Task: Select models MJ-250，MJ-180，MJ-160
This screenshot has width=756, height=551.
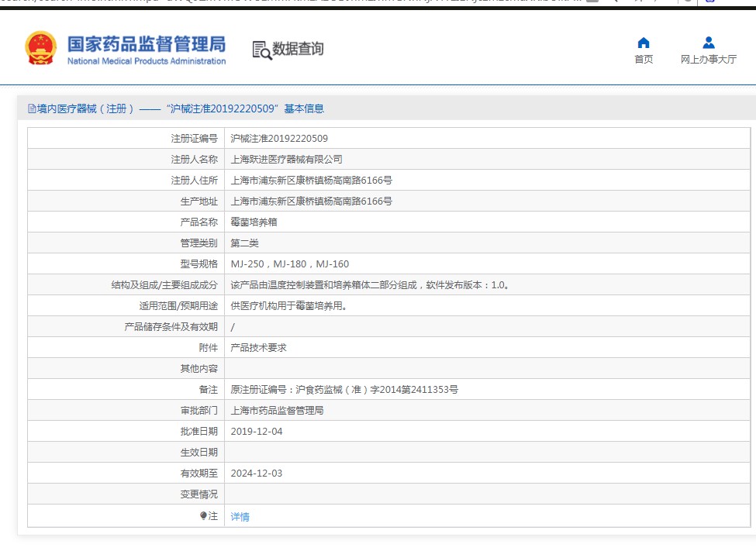Action: point(290,264)
